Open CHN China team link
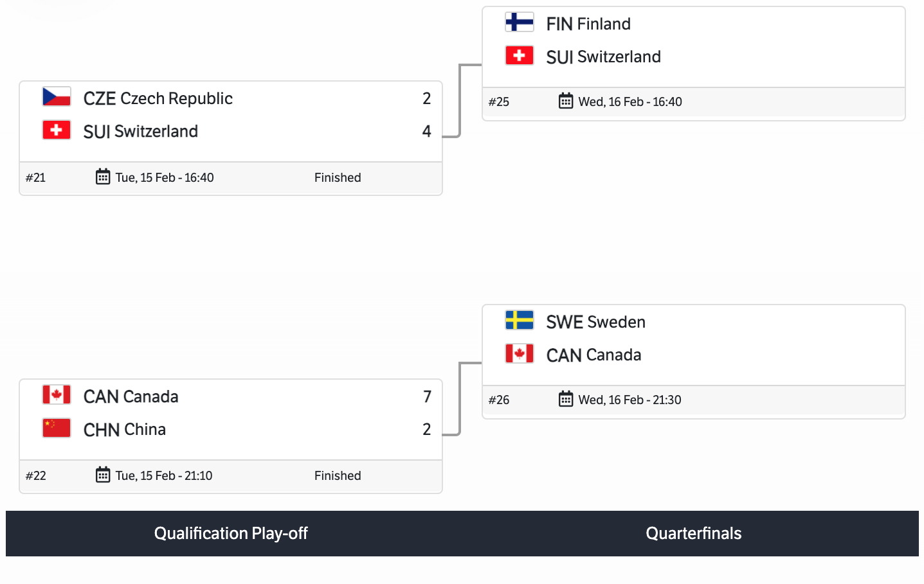 tap(125, 429)
